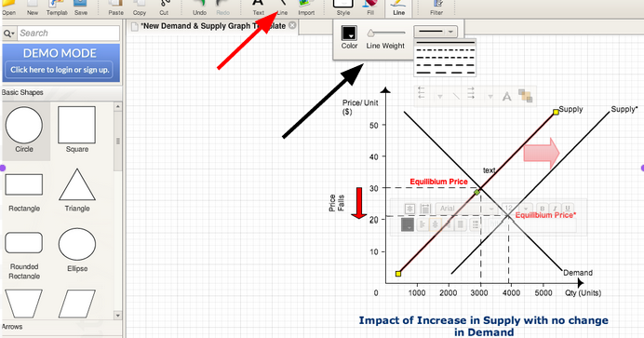The height and width of the screenshot is (338, 644).
Task: Click the shapes panel scroll down arrow
Action: pos(118,316)
